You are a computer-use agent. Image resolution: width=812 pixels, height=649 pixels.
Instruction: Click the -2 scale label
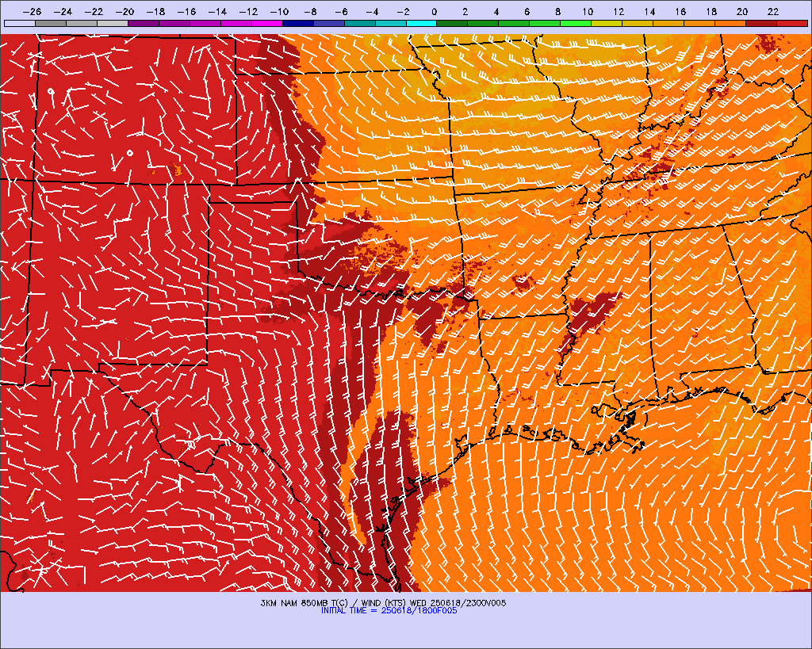(x=403, y=11)
